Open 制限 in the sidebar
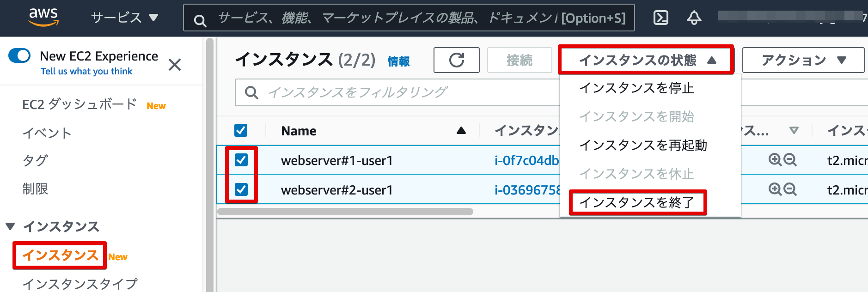This screenshot has width=868, height=292. (35, 189)
